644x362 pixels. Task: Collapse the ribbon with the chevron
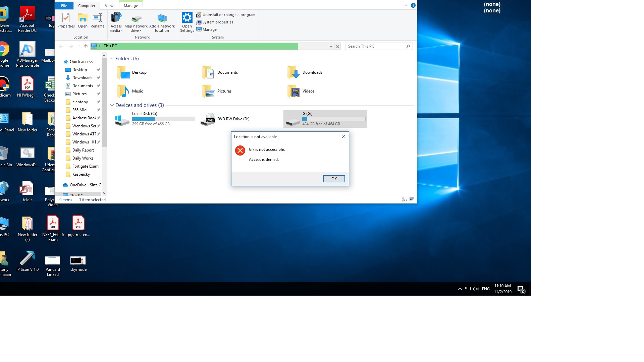coord(406,5)
